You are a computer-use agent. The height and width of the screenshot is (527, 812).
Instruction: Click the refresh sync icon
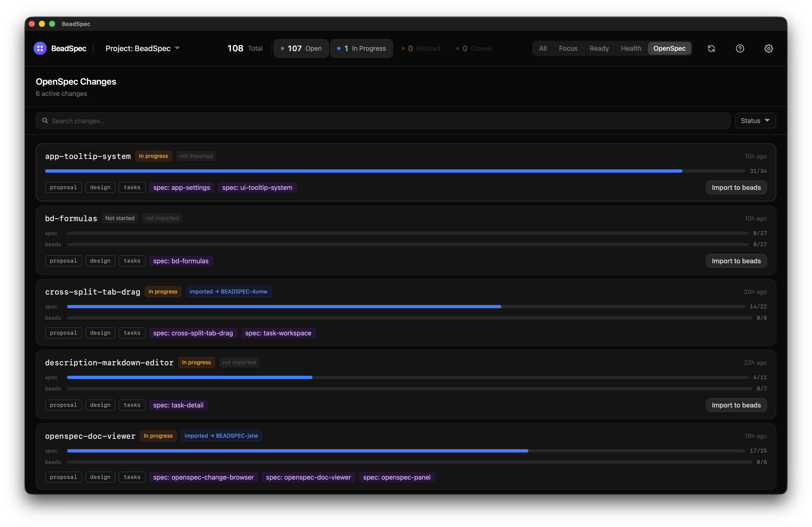click(711, 49)
